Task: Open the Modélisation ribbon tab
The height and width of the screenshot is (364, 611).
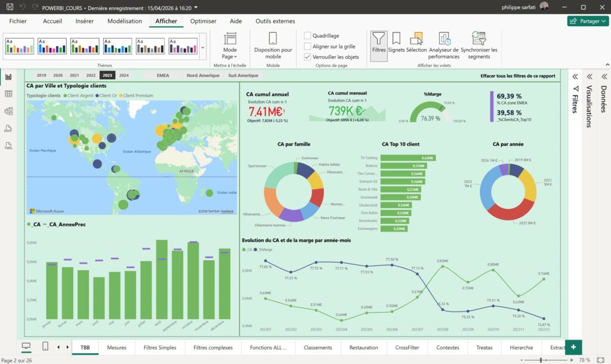Action: (125, 21)
